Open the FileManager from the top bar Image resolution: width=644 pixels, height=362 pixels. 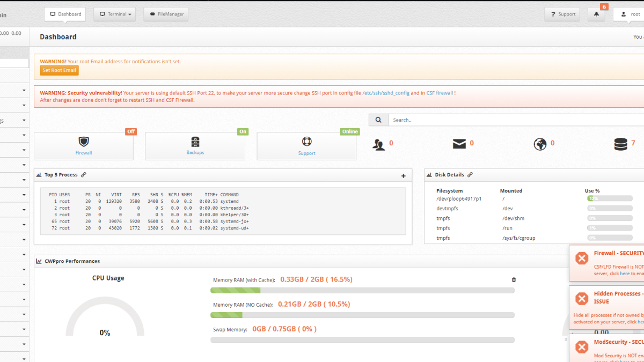(166, 14)
